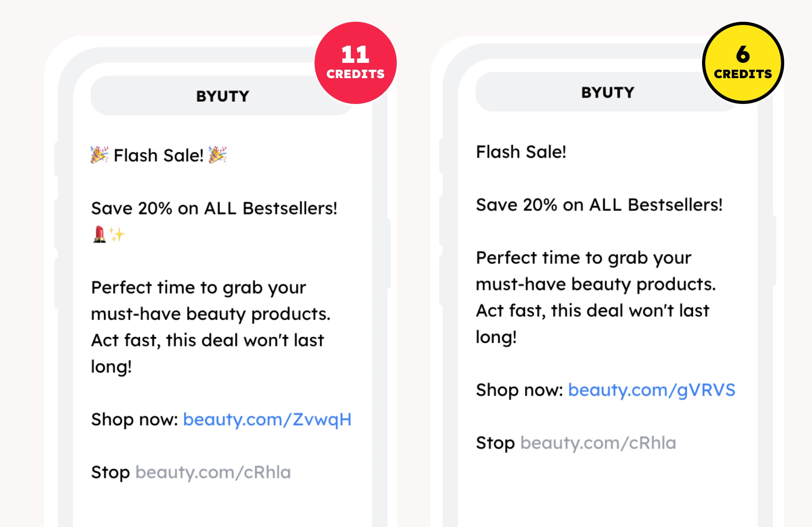Open the beauty.com/gVRVS link
This screenshot has height=527, width=812.
tap(652, 390)
